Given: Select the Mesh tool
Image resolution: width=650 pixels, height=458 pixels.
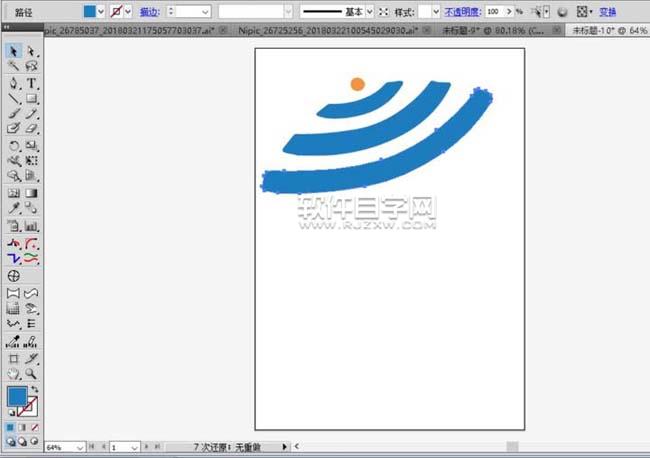Looking at the screenshot, I should [13, 193].
